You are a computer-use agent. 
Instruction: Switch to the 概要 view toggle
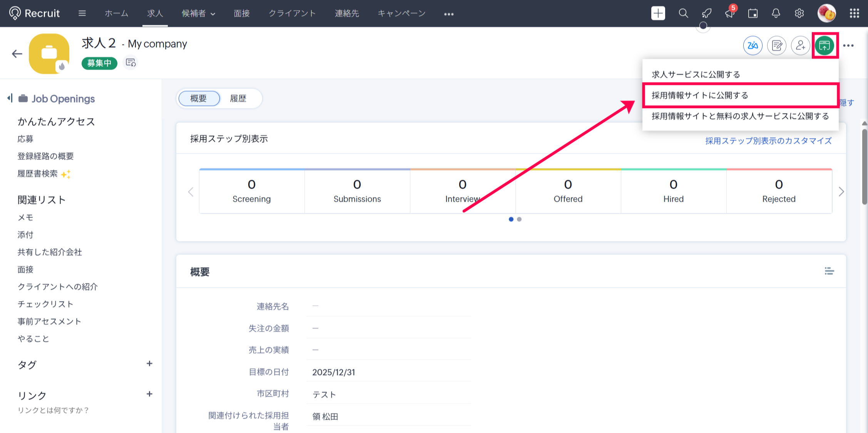(199, 99)
